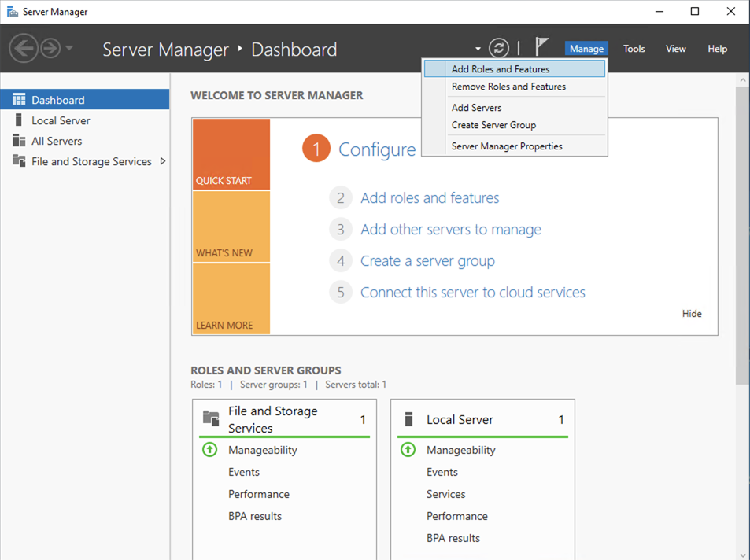The image size is (750, 560).
Task: Go back with the back arrow button
Action: (x=23, y=48)
